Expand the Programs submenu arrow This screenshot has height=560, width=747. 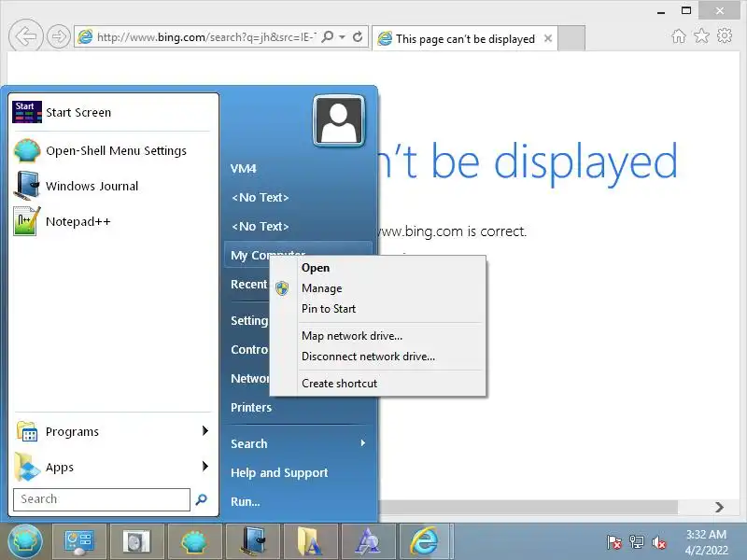205,431
